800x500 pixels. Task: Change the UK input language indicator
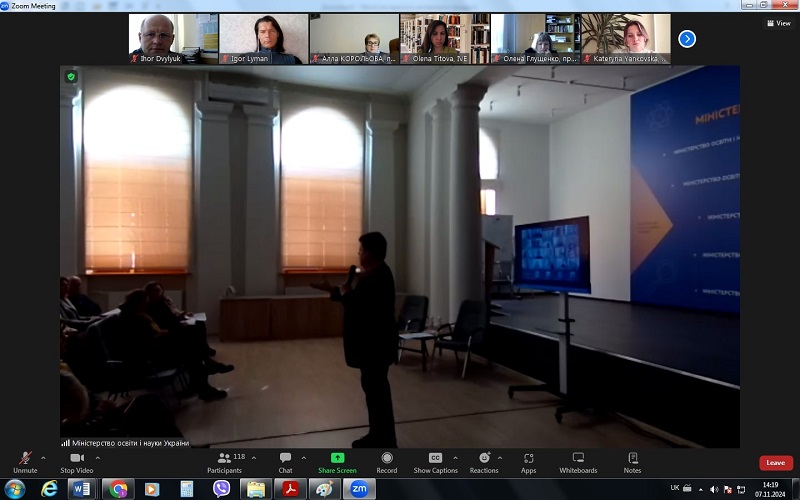pyautogui.click(x=674, y=488)
